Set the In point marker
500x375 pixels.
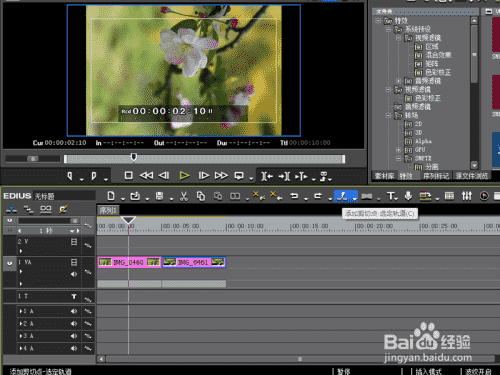click(70, 176)
